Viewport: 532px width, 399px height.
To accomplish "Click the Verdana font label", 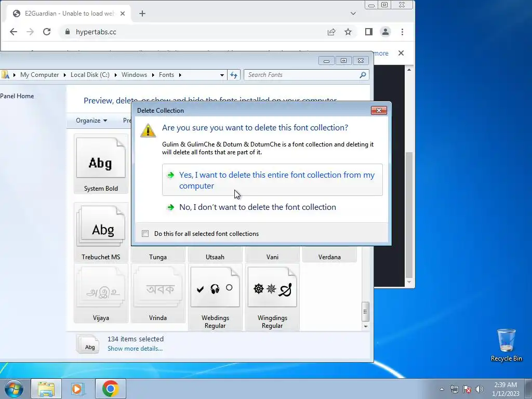I will (x=329, y=257).
